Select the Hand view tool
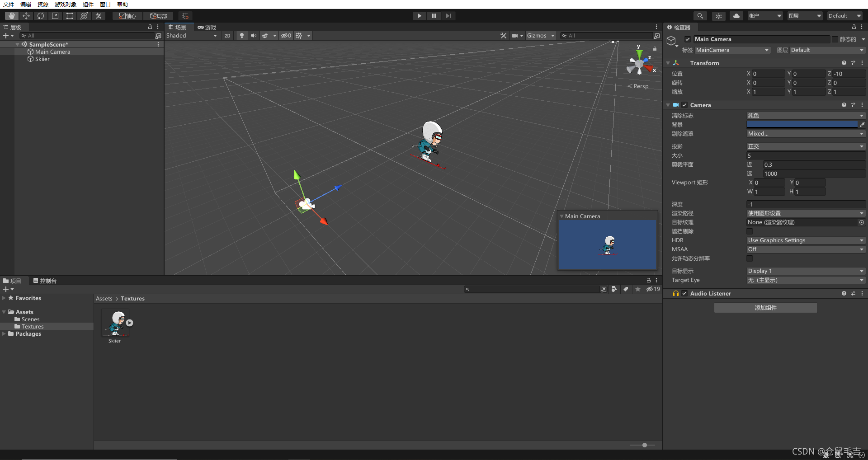Image resolution: width=868 pixels, height=460 pixels. [11, 16]
